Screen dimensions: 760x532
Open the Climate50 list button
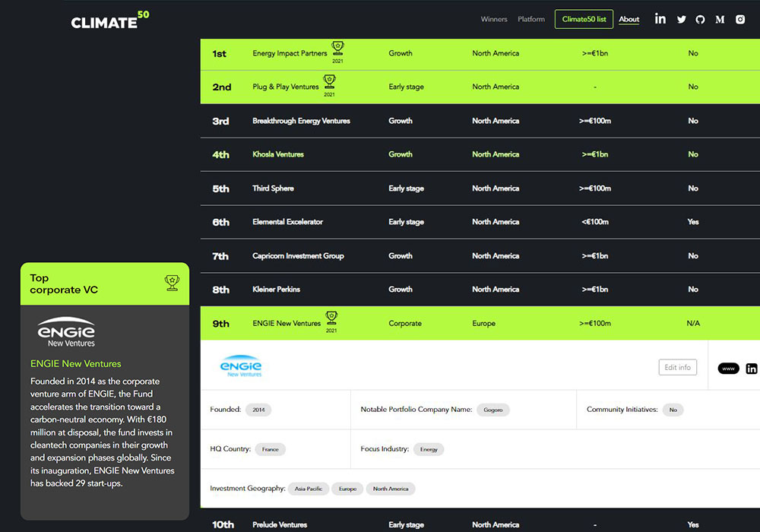[584, 19]
